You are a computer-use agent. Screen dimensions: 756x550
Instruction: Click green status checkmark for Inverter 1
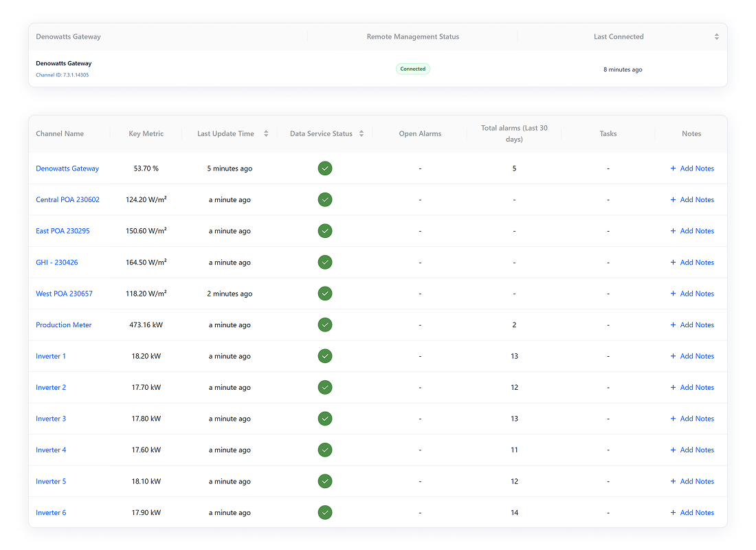325,356
